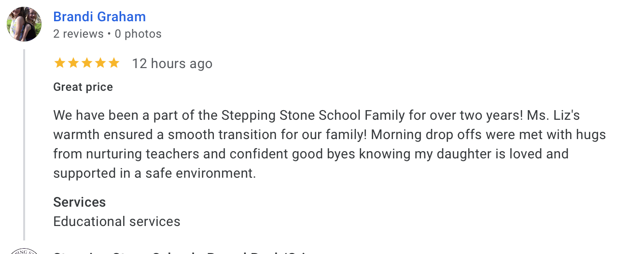
Task: Click the Stepping Stone School logo
Action: pos(24,251)
